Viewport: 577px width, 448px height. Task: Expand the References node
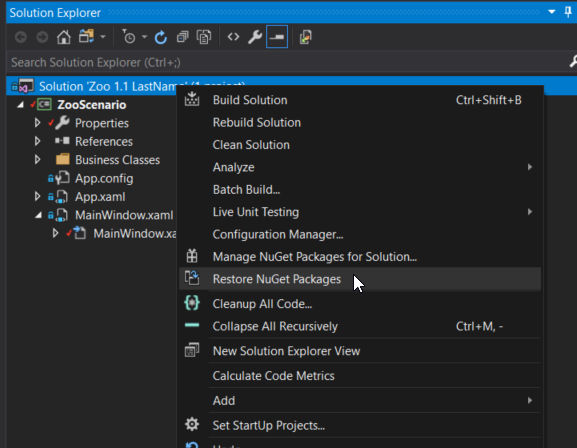click(38, 141)
